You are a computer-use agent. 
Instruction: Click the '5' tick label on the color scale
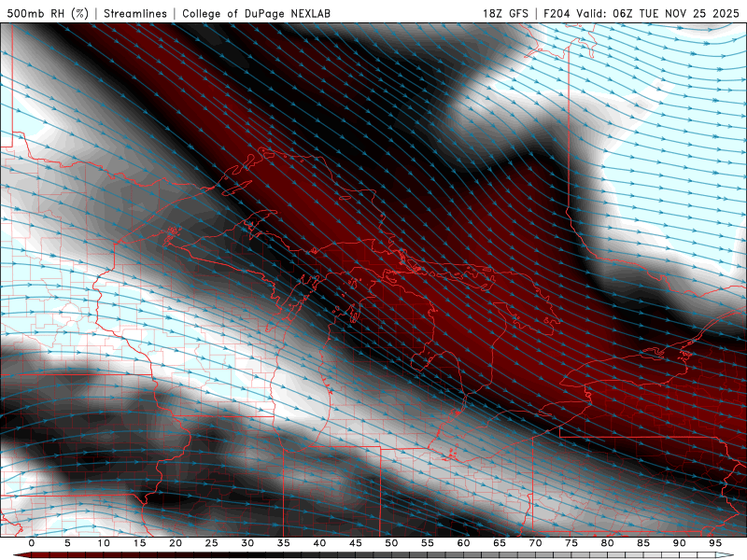(x=67, y=543)
